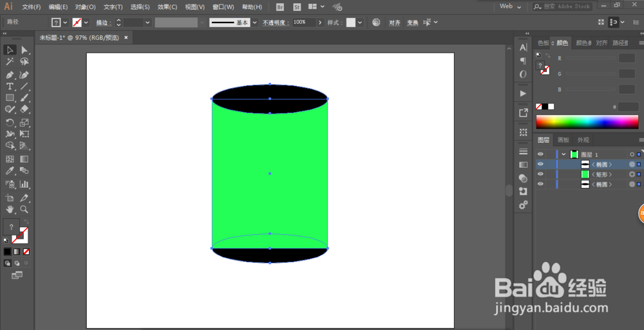Select the Zoom tool

pyautogui.click(x=24, y=209)
